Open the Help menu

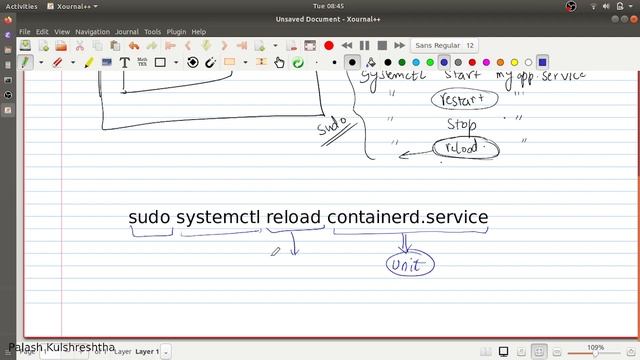199,32
